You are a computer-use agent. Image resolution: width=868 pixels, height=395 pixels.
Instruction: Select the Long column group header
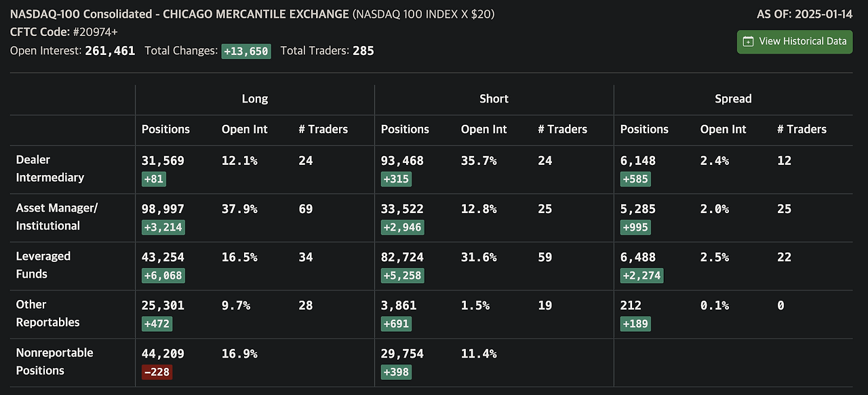tap(254, 98)
